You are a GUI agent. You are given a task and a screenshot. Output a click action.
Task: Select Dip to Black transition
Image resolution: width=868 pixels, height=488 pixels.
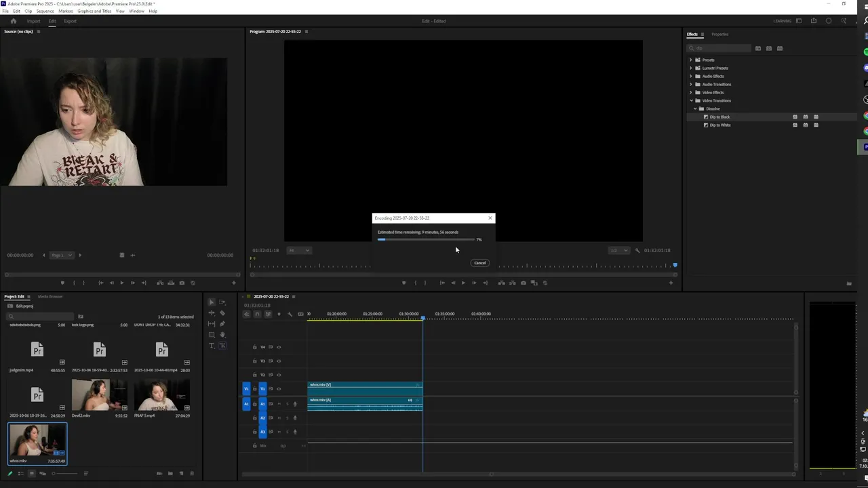click(719, 117)
